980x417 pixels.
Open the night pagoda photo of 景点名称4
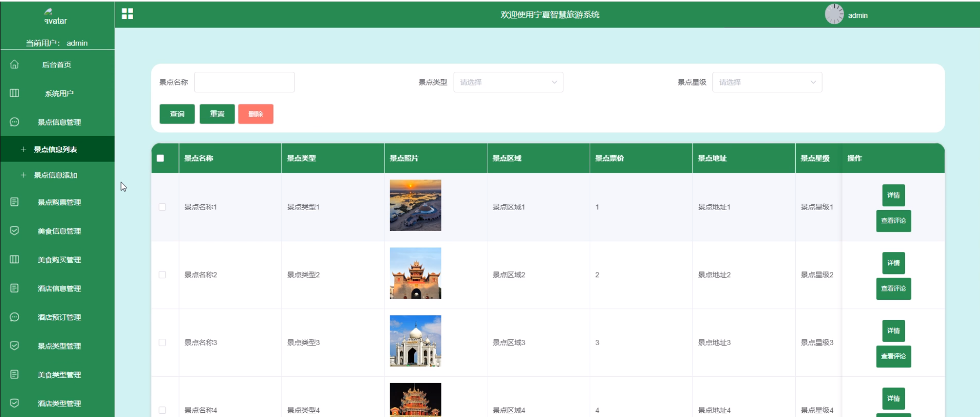pos(416,400)
